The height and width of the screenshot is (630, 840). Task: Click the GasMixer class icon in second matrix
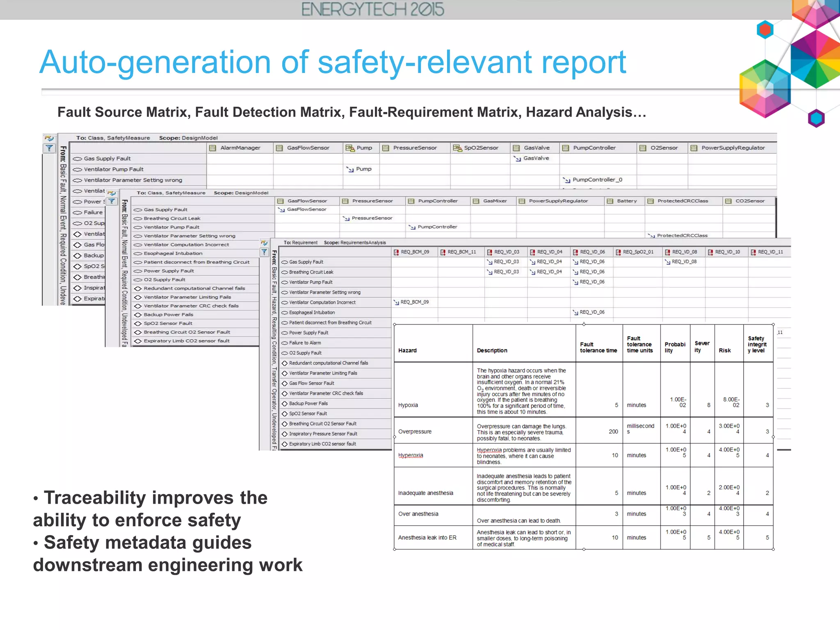tap(476, 201)
